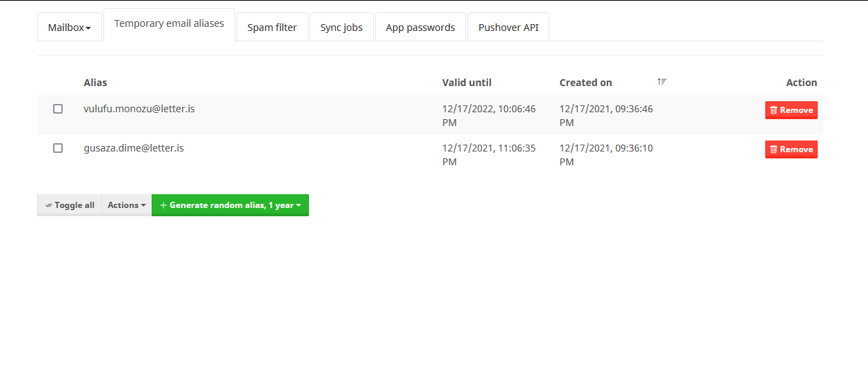
Task: Expand the Actions dropdown menu
Action: (x=127, y=205)
